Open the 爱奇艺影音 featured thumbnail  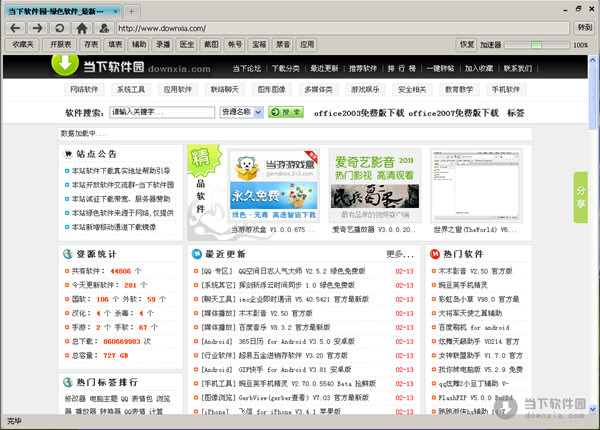(x=375, y=186)
